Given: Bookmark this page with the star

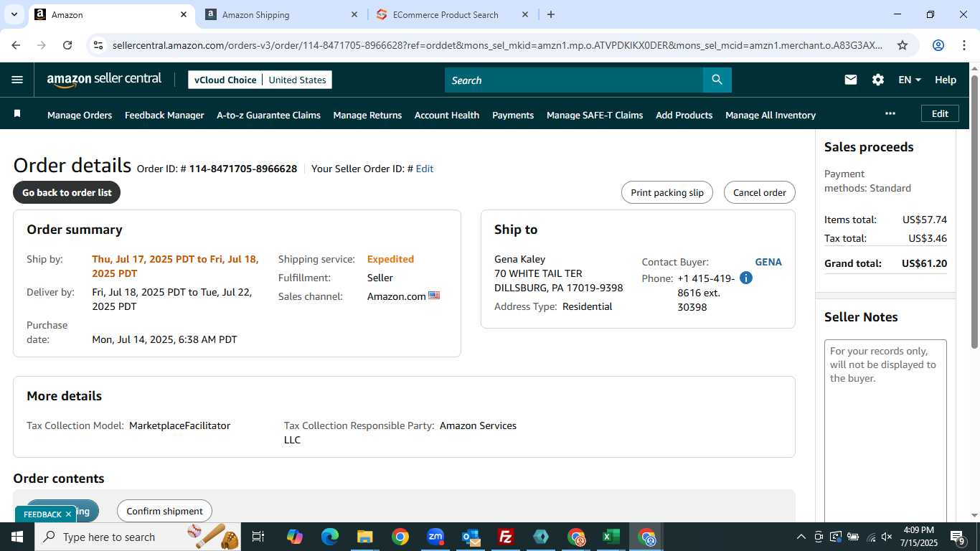Looking at the screenshot, I should [903, 45].
